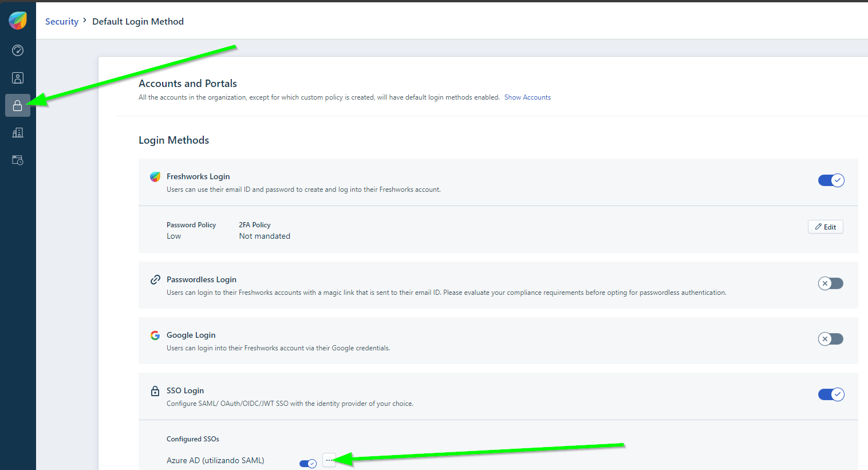Click the SSO Login lock icon

click(x=155, y=391)
